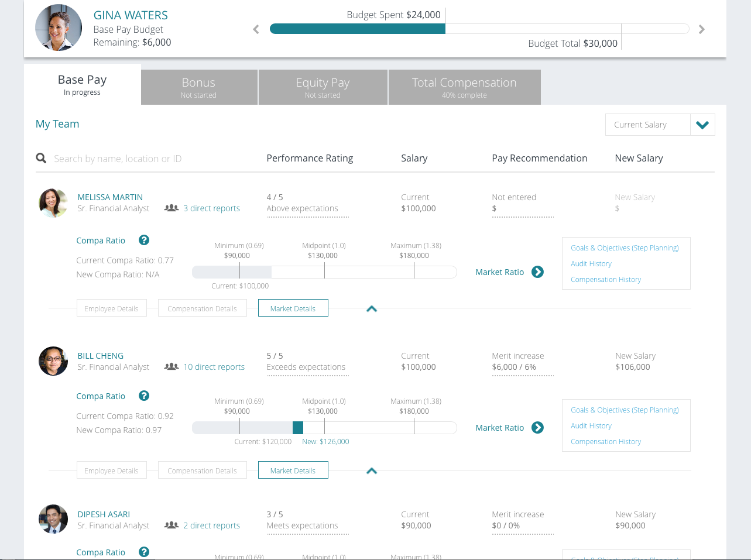Select Market Details for Melissa Martin
Viewport: 751px width, 560px height.
pos(293,308)
